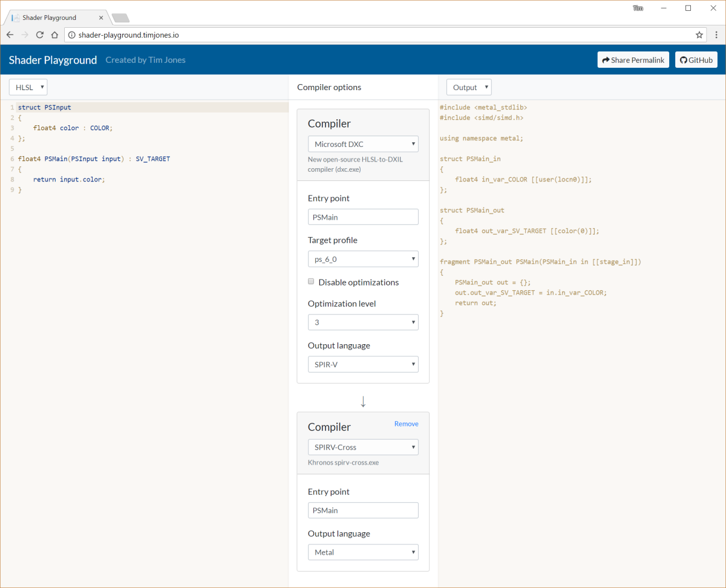Click the share arrow icon on Share Permalink
Screen dimensions: 726x588
coord(605,59)
